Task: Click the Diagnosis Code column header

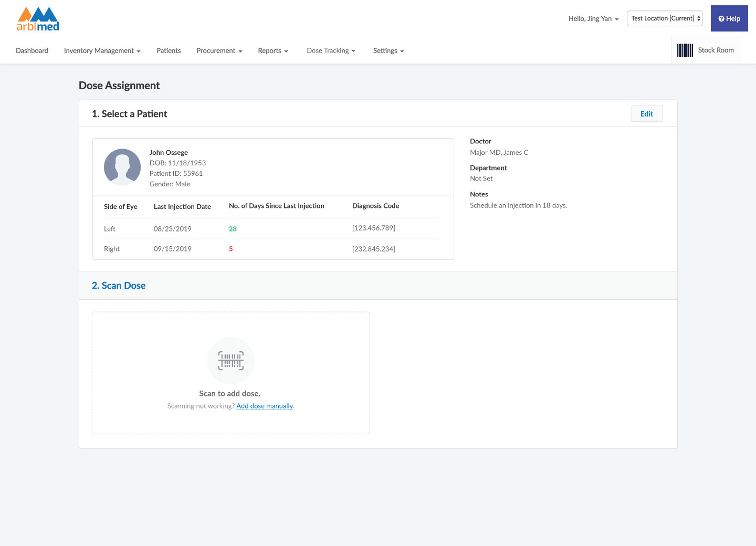Action: [x=376, y=206]
